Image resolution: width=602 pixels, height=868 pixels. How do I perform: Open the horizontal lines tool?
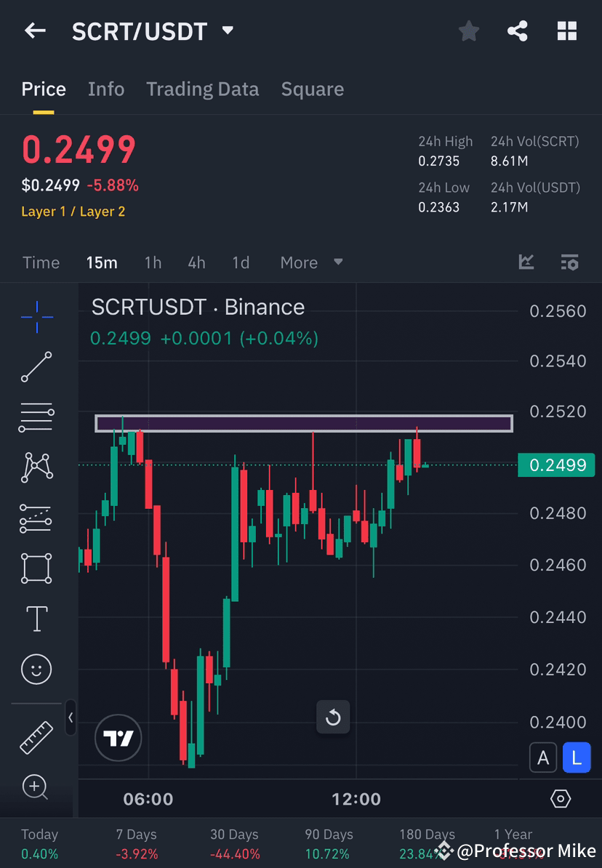[x=36, y=417]
